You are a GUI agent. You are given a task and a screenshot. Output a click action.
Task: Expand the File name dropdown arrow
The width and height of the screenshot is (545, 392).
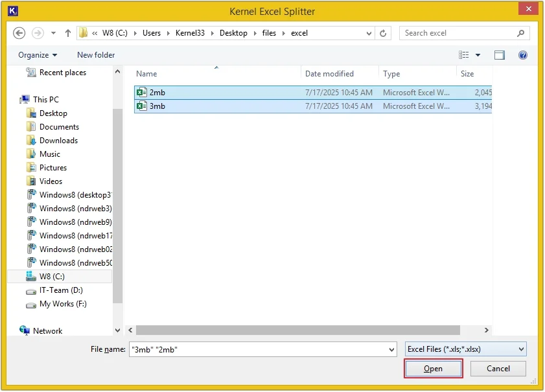391,350
